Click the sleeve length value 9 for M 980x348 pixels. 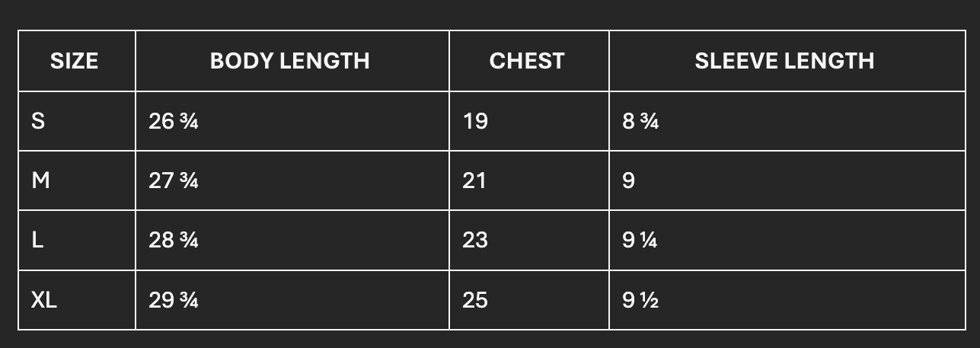click(x=629, y=180)
